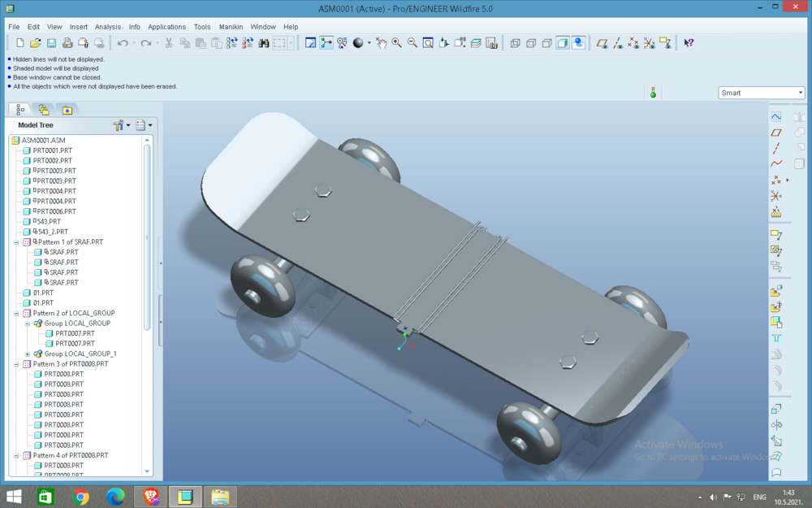Toggle coordinate systems display
This screenshot has height=508, width=812.
[650, 43]
